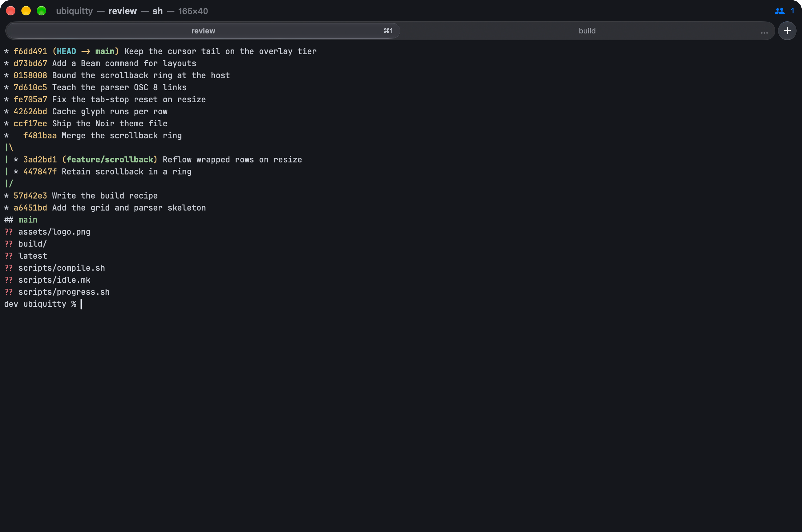
Task: Click commit hash 7d610c5
Action: [x=30, y=88]
